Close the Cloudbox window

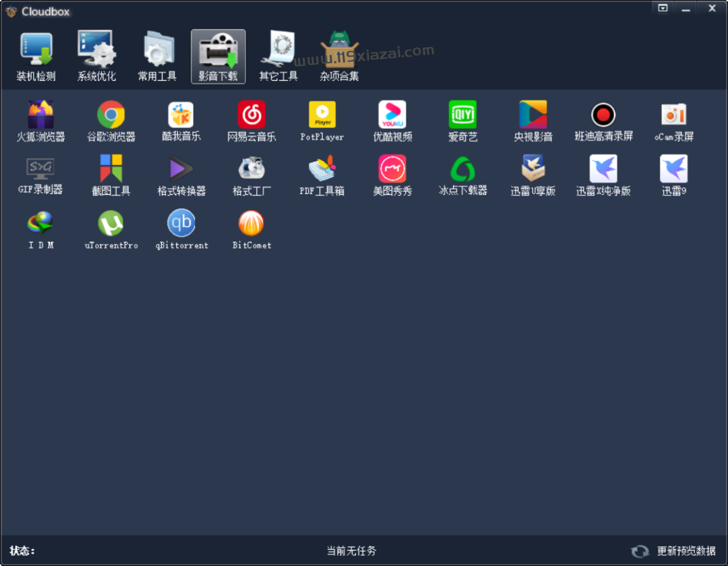click(x=712, y=8)
